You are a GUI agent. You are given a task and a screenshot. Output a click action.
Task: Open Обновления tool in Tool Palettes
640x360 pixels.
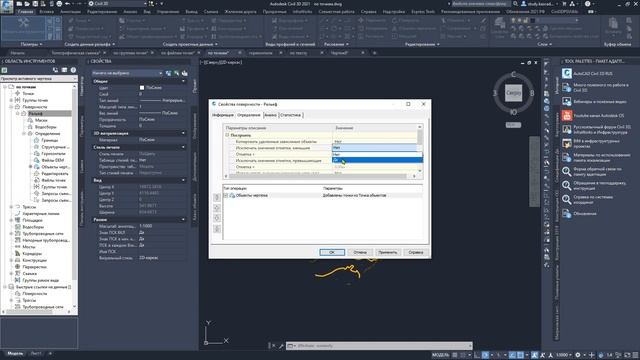[x=580, y=213]
